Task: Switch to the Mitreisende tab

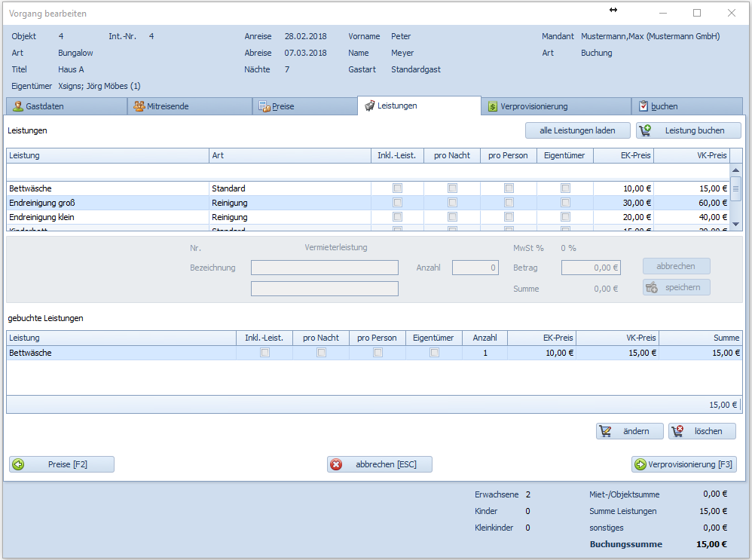Action: [x=190, y=106]
